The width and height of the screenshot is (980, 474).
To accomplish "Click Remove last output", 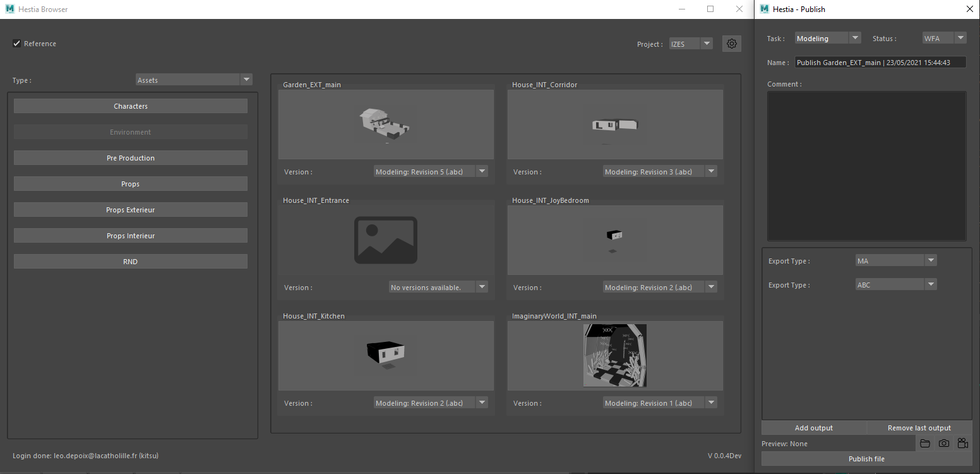I will [x=919, y=428].
